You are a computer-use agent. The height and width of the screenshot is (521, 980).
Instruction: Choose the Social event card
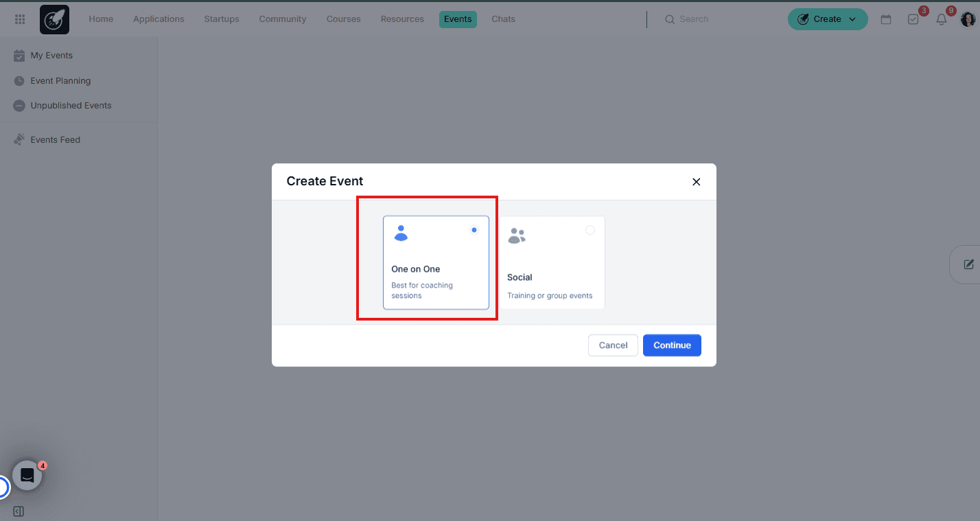[x=552, y=262]
